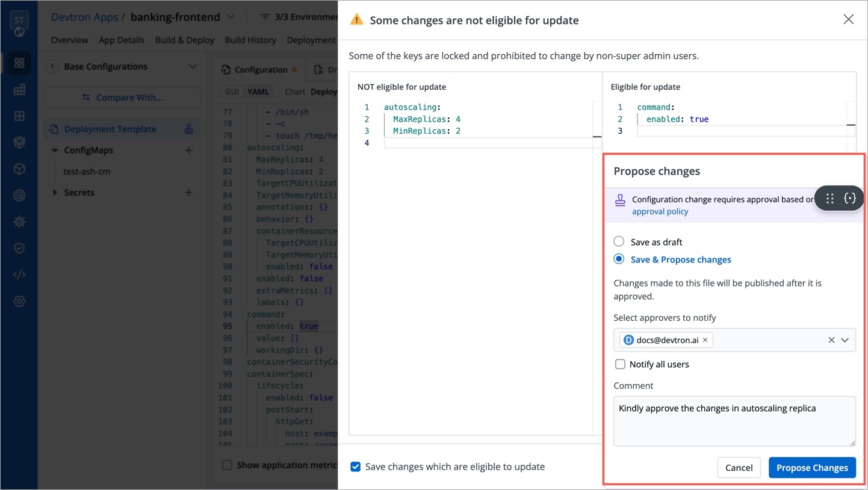Viewport: 868px width, 490px height.
Task: Click the floating curly braces widget icon
Action: click(849, 199)
